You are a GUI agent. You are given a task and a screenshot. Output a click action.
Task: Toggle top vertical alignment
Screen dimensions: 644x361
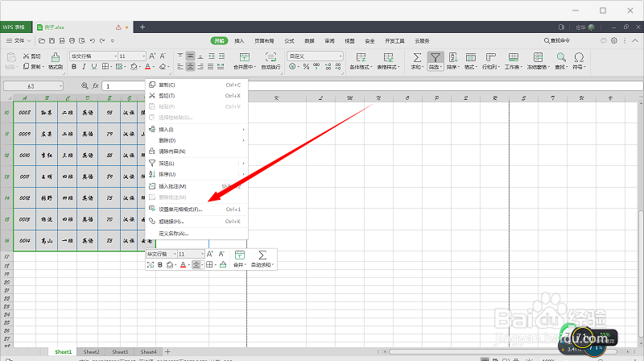click(x=180, y=56)
